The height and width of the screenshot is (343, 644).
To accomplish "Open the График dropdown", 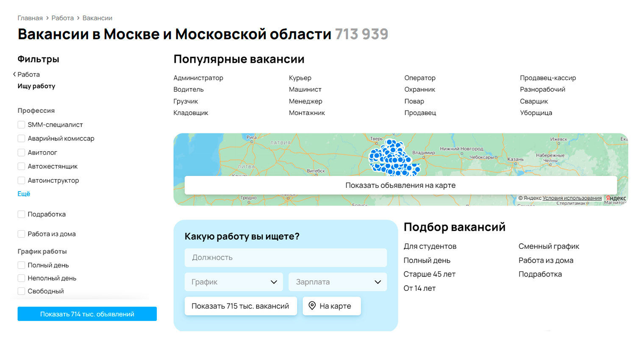I will coord(234,282).
